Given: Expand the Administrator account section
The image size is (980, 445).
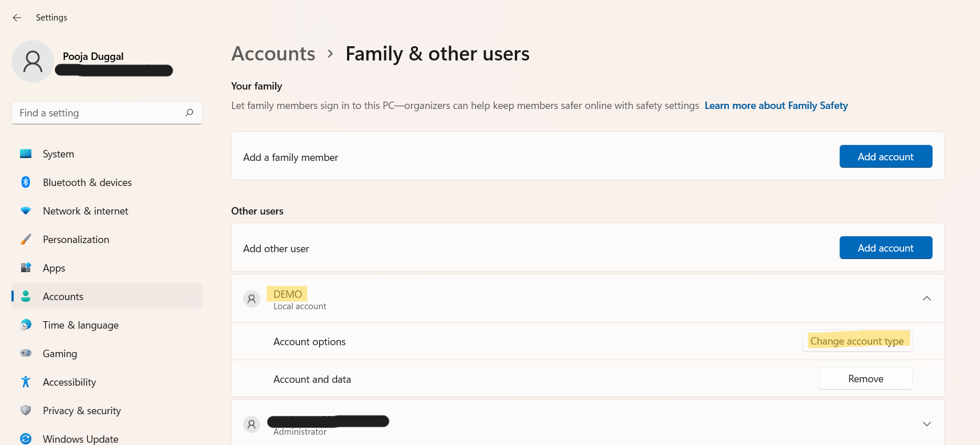Looking at the screenshot, I should (926, 424).
